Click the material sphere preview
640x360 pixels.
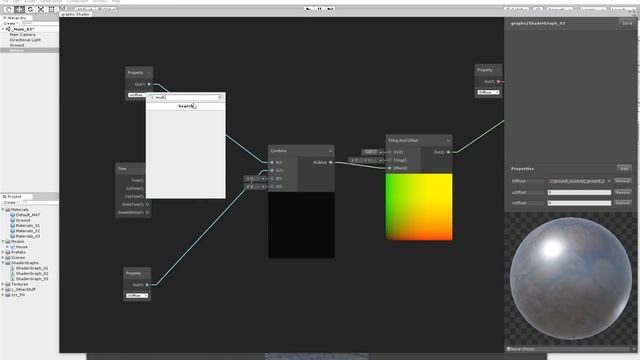tap(571, 278)
